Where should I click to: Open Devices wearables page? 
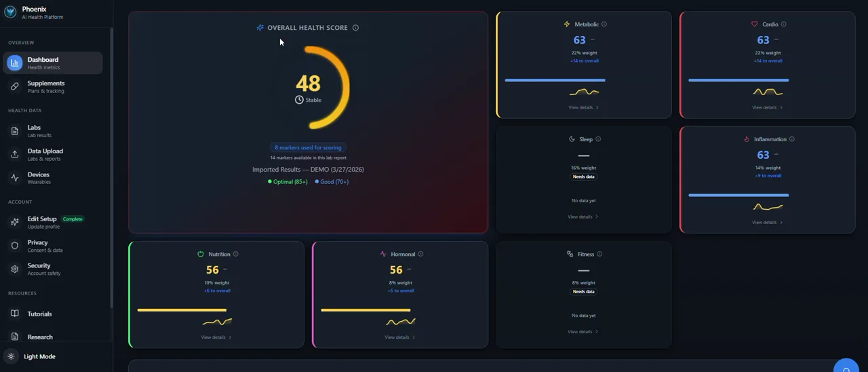(x=53, y=178)
